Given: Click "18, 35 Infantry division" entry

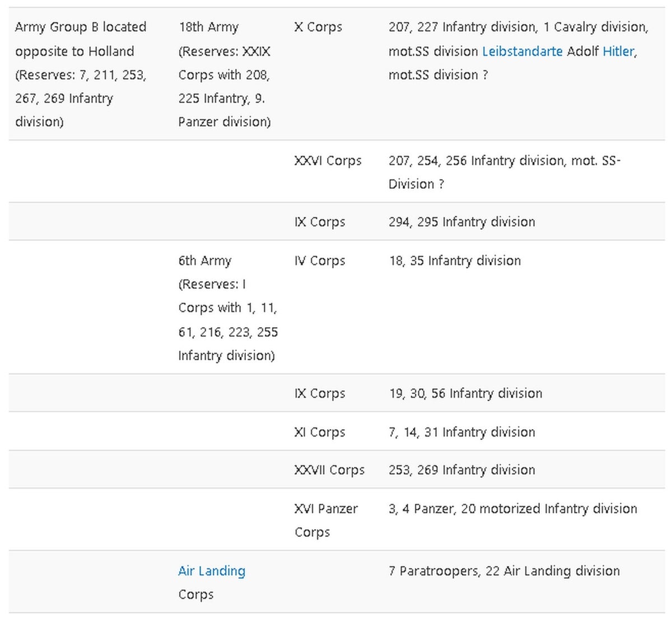Looking at the screenshot, I should click(x=454, y=261).
